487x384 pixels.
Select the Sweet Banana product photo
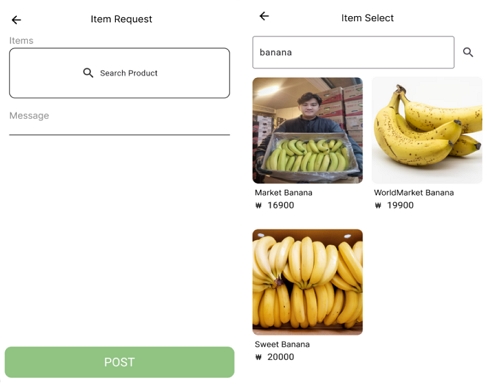click(x=307, y=282)
